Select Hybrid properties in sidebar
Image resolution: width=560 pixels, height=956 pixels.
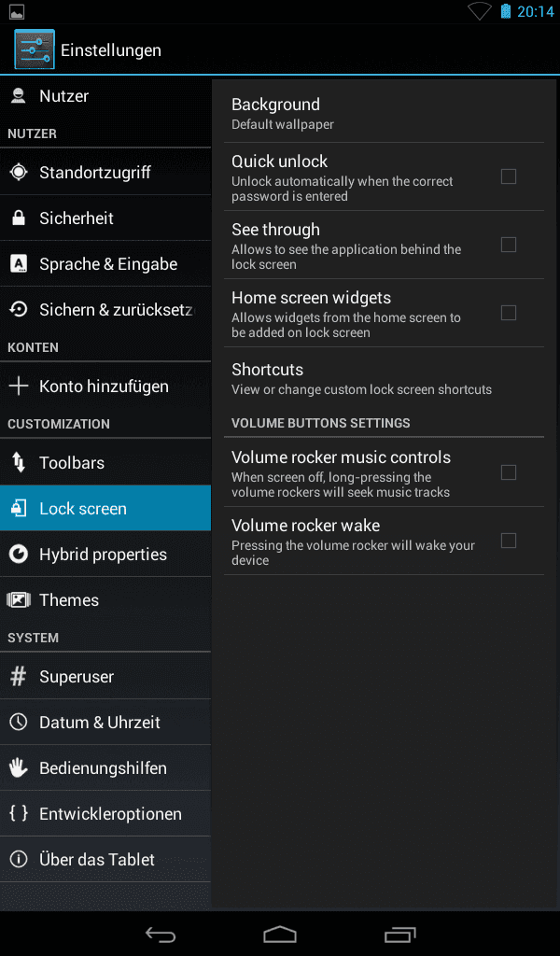click(x=105, y=555)
